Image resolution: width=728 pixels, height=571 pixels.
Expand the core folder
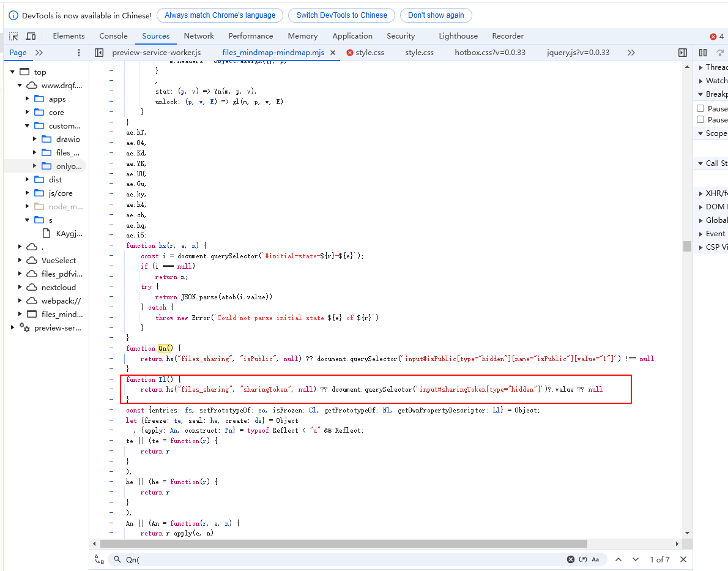[28, 113]
